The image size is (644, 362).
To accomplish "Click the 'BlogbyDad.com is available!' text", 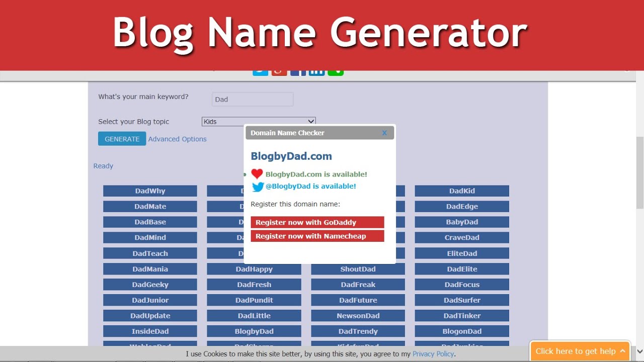I will point(316,174).
